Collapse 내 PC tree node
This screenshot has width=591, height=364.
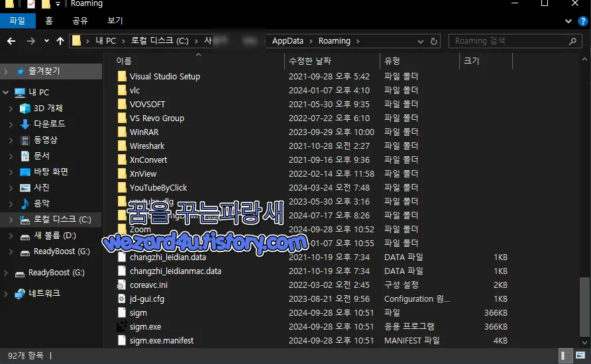point(6,92)
